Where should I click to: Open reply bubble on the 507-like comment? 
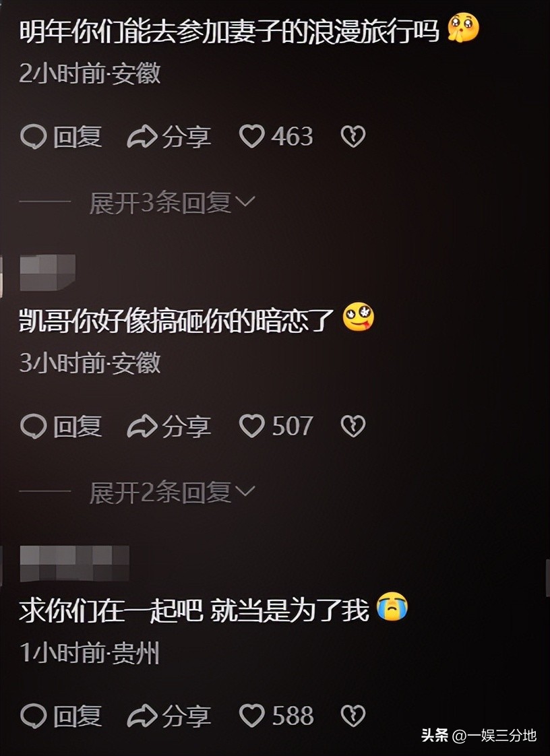(61, 427)
